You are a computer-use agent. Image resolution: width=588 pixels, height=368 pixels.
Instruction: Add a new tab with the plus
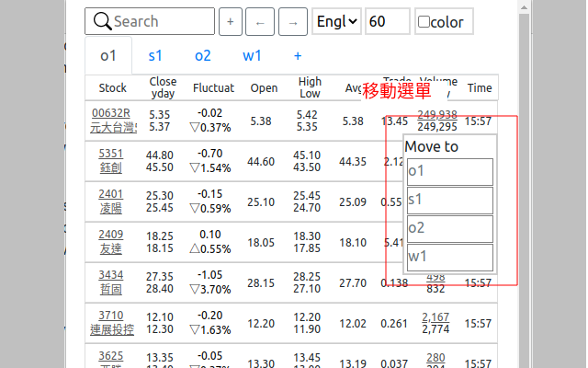(298, 55)
